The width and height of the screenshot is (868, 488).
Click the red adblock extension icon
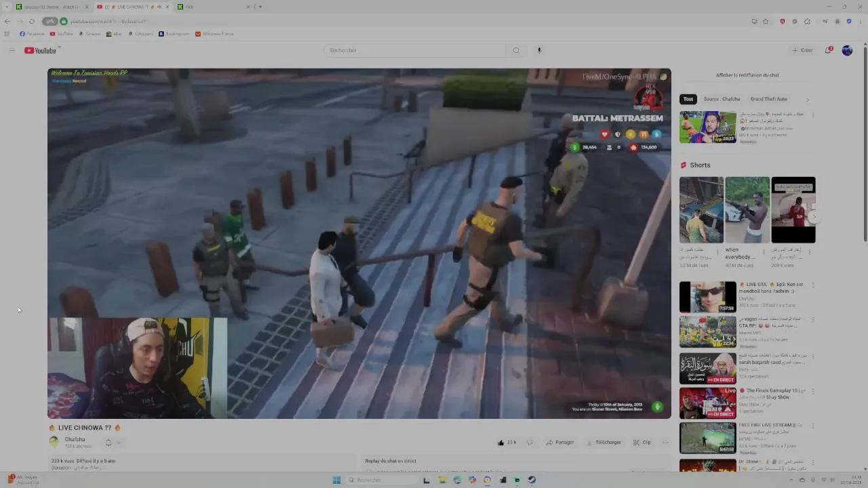783,22
